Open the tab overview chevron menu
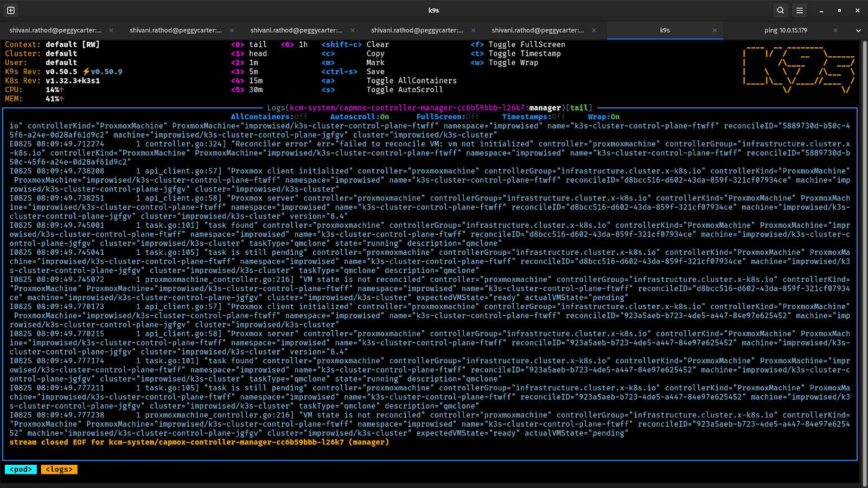This screenshot has height=488, width=868. pos(859,30)
